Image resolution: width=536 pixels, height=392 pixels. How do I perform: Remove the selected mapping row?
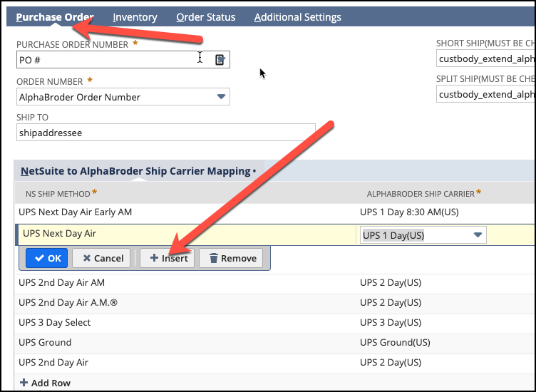tap(231, 258)
